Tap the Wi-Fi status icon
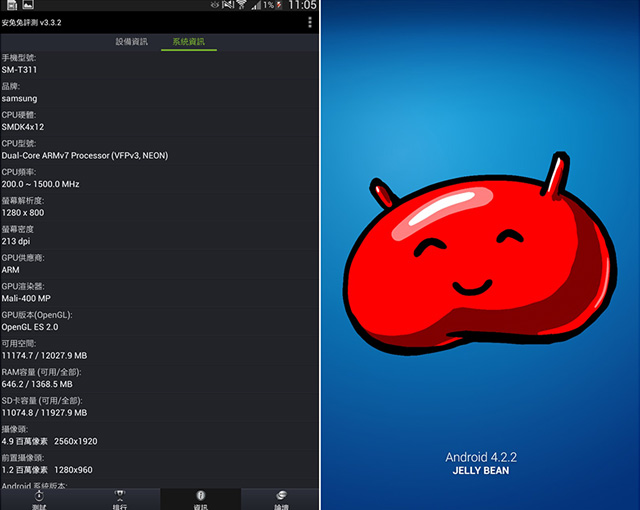 tap(242, 5)
